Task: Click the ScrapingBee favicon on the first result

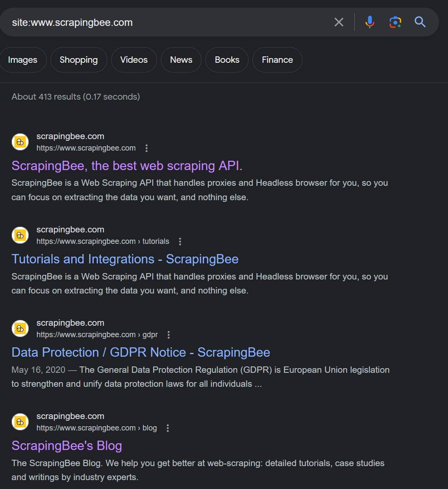Action: [20, 142]
